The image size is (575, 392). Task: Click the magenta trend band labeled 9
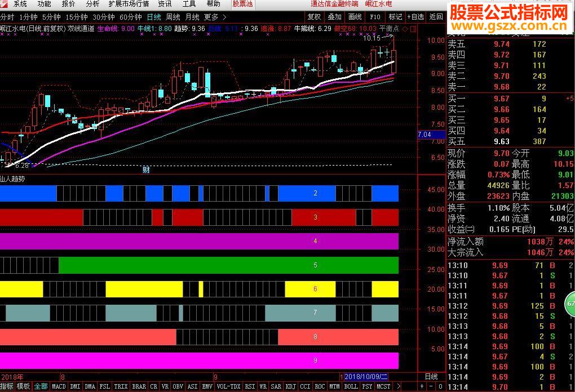[199, 360]
